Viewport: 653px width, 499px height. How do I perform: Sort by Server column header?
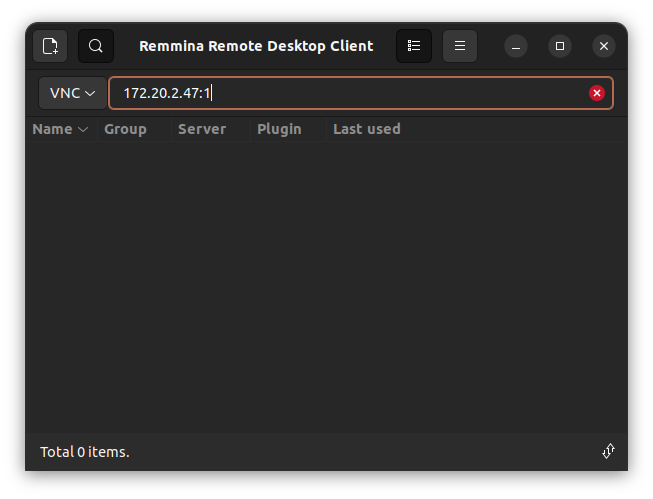click(x=210, y=129)
